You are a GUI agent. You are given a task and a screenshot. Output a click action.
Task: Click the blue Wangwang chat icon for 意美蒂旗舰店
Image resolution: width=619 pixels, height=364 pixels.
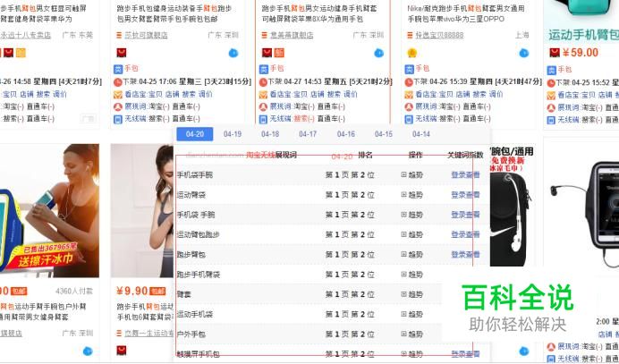pyautogui.click(x=378, y=53)
